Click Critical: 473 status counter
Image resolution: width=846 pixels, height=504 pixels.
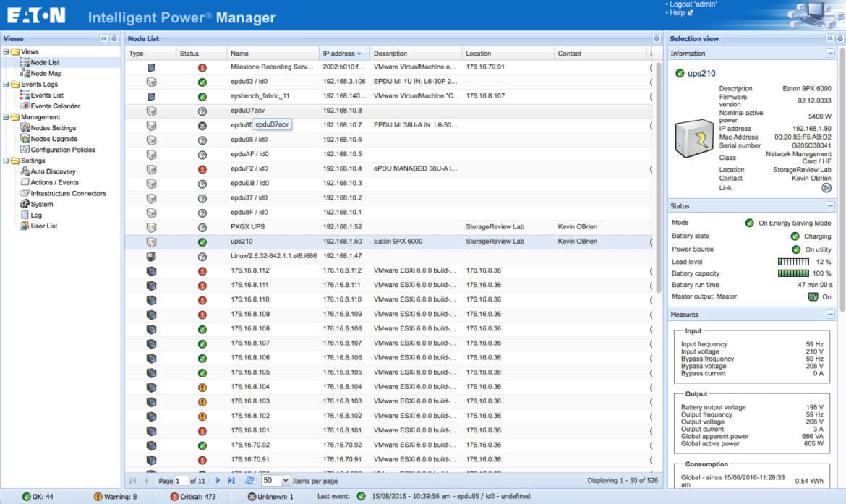pos(192,497)
